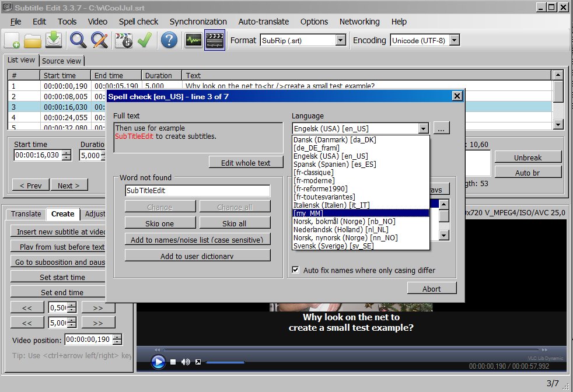Select the highlighted [my_MM] language entry
This screenshot has height=392, width=573.
tap(361, 213)
